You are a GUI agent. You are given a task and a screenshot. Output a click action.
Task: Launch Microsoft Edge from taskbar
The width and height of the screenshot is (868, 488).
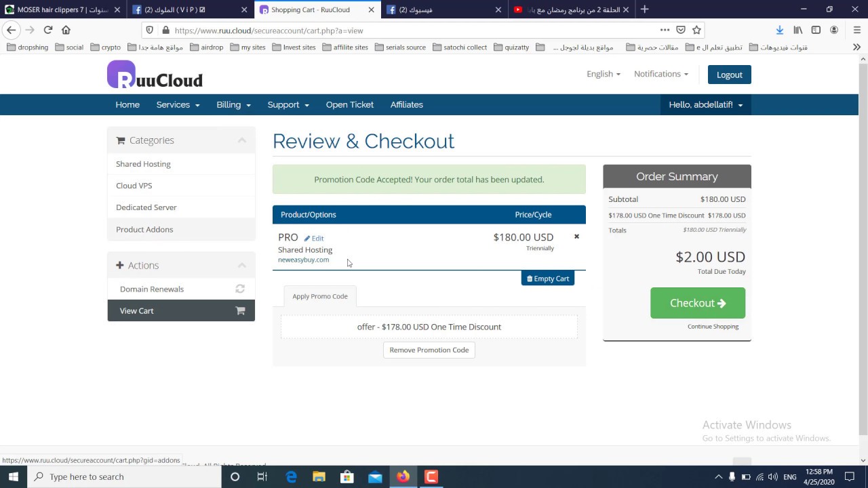click(x=292, y=477)
